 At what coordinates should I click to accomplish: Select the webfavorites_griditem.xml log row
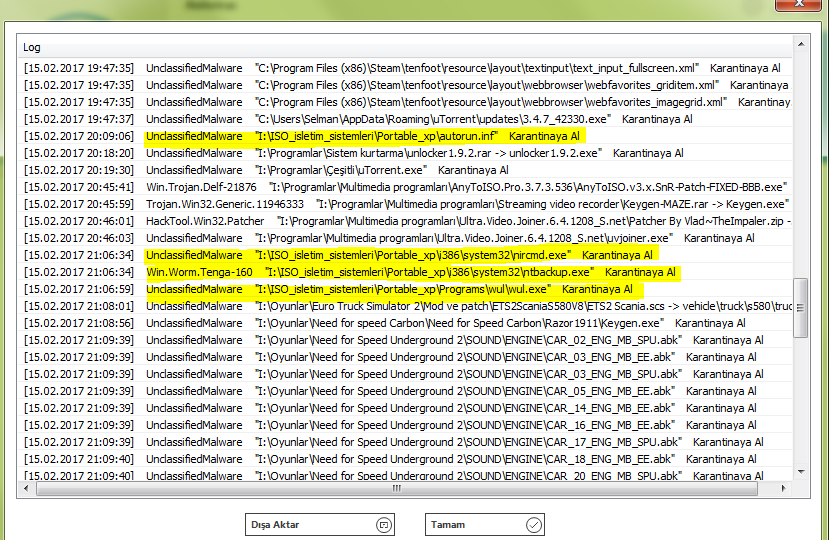(x=406, y=85)
